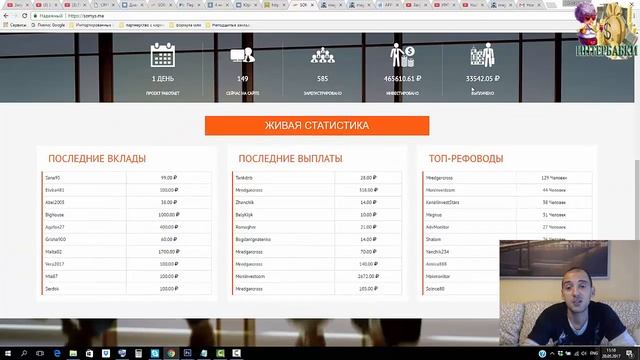This screenshot has height=360, width=640.
Task: Open the 'партнерство с хорн' bookmark folder
Action: tap(142, 25)
